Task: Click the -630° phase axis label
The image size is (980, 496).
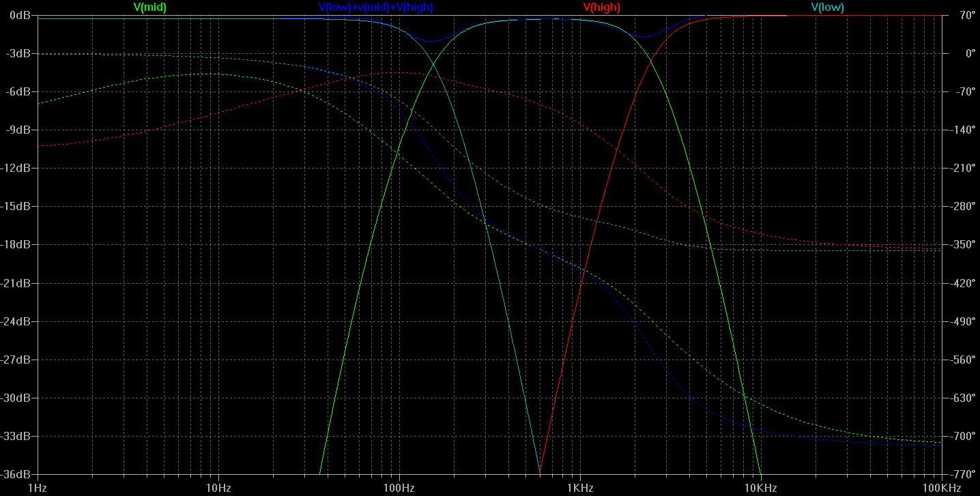Action: [962, 397]
